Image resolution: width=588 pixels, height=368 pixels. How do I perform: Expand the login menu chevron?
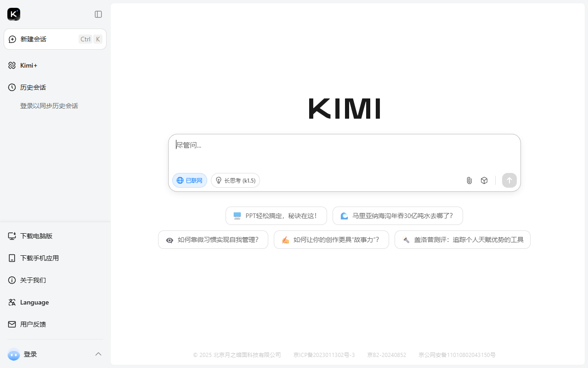(98, 354)
